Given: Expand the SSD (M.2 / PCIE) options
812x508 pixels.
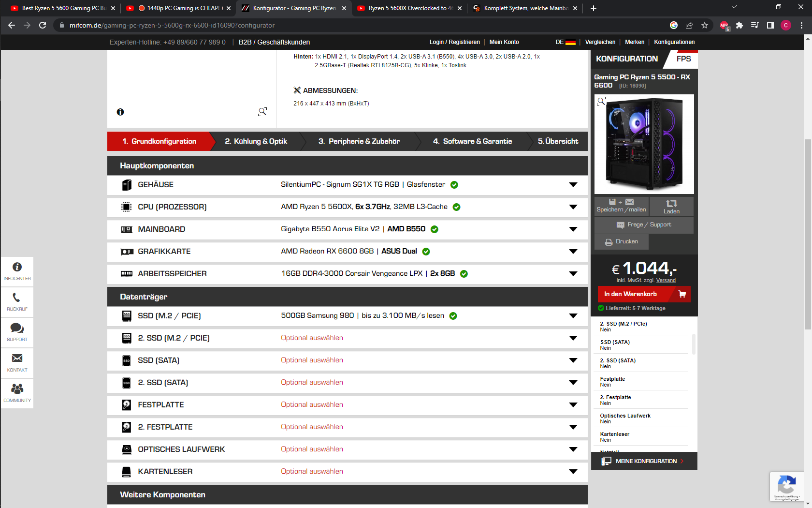Looking at the screenshot, I should [573, 316].
